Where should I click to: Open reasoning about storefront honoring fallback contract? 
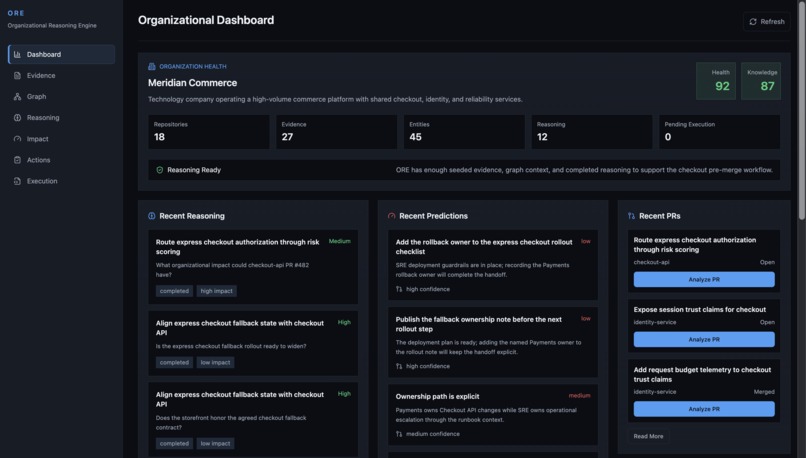pyautogui.click(x=253, y=419)
